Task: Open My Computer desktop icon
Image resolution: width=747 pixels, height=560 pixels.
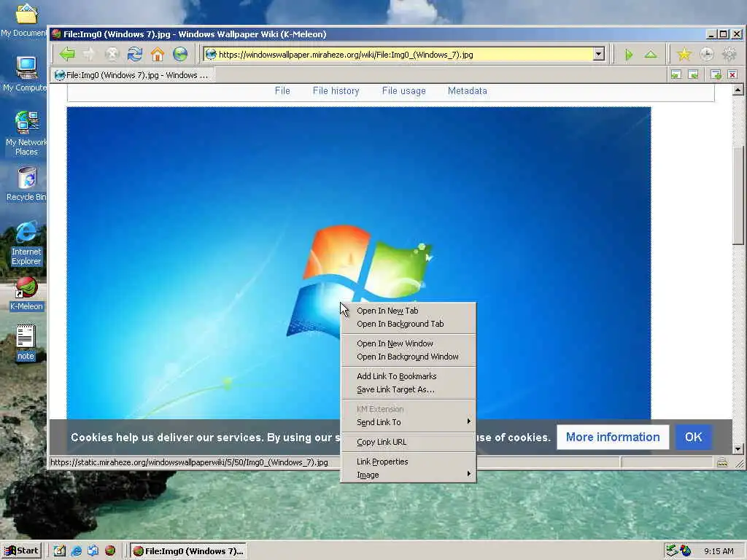Action: pyautogui.click(x=25, y=74)
